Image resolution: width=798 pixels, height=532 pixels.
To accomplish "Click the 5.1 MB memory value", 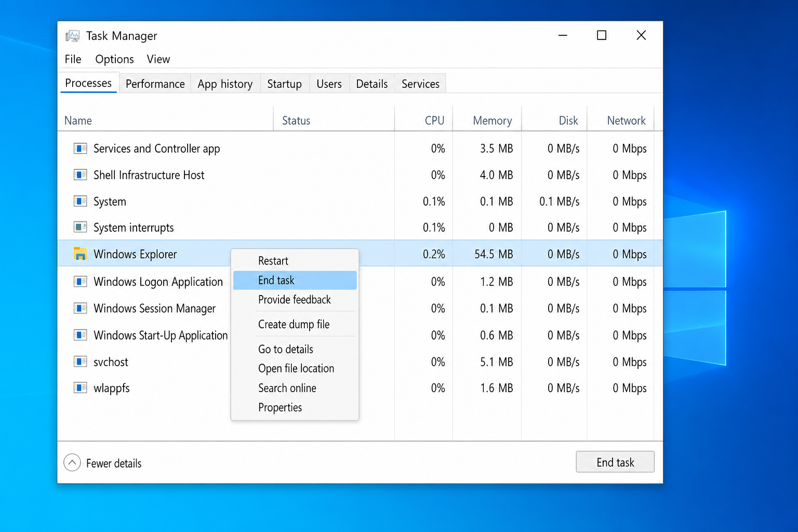I will click(496, 362).
